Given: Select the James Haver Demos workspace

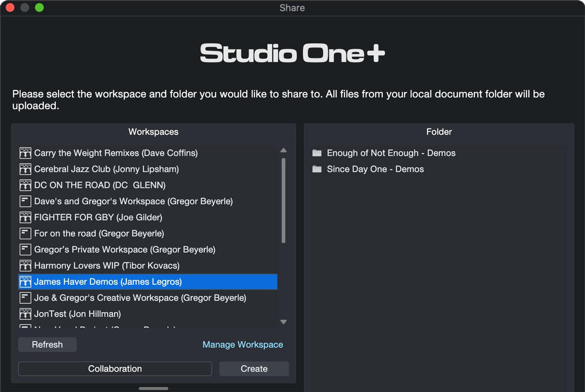Looking at the screenshot, I should click(108, 281).
